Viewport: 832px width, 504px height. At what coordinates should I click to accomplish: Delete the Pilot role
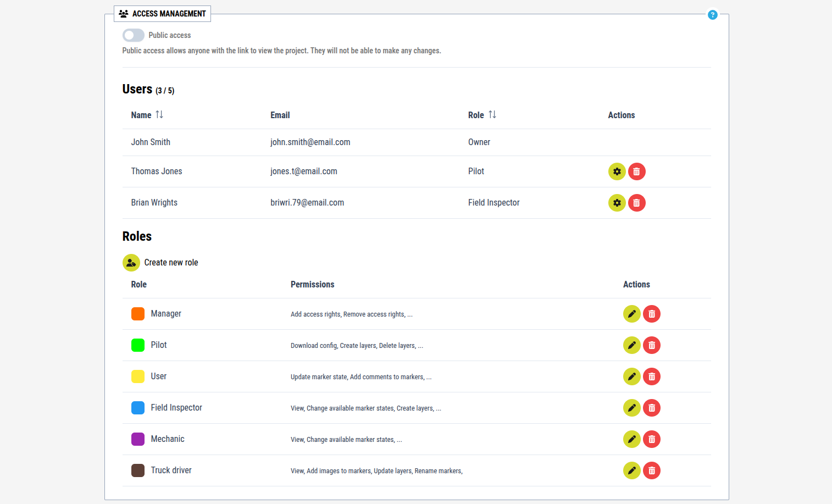pos(652,345)
